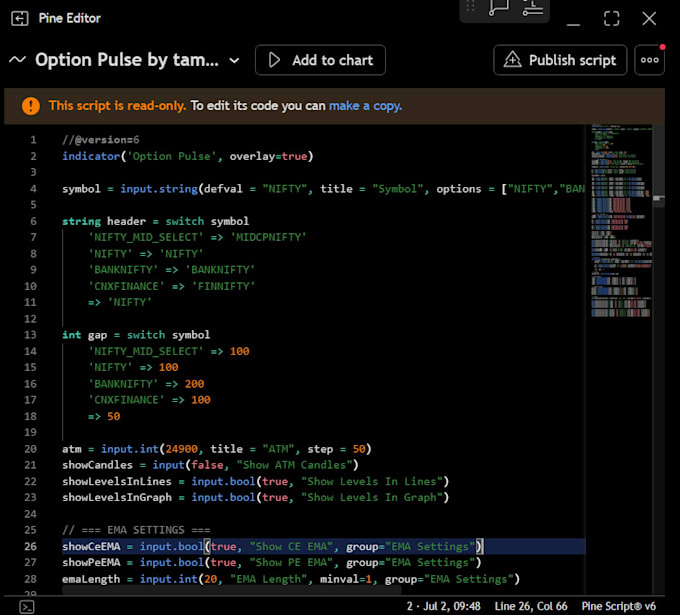Image resolution: width=680 pixels, height=615 pixels.
Task: Click 'int gap = switch symbol' line
Action: 136,335
